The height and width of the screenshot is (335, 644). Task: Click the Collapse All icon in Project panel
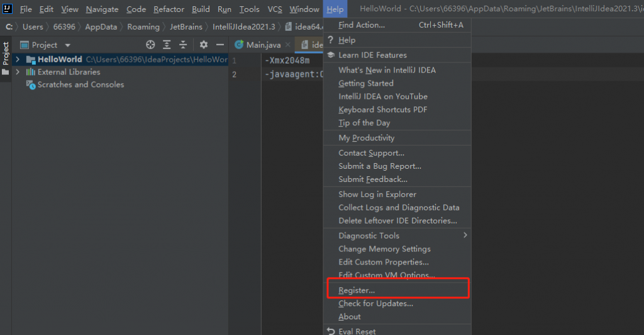coord(183,45)
